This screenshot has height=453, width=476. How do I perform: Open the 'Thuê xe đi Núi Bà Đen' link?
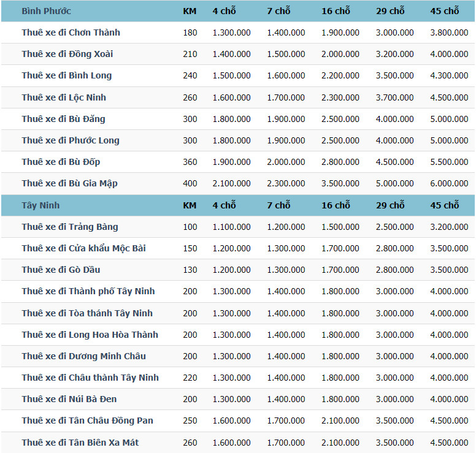69,399
